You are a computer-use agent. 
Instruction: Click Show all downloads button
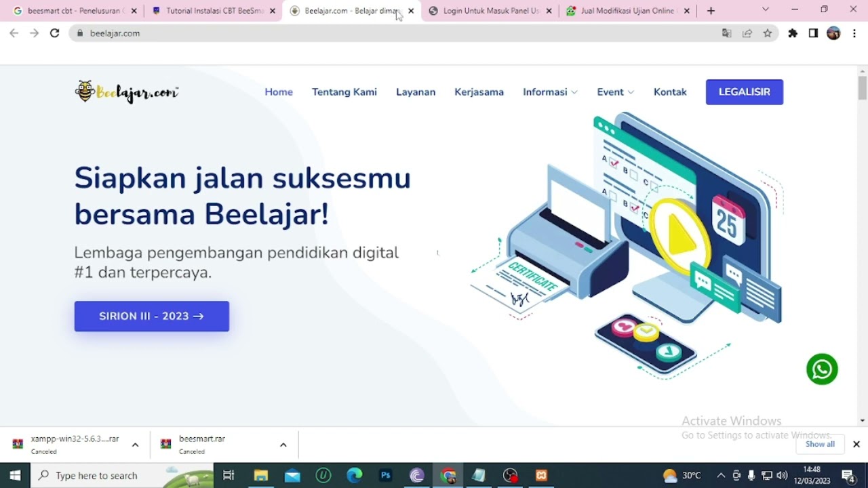click(820, 444)
